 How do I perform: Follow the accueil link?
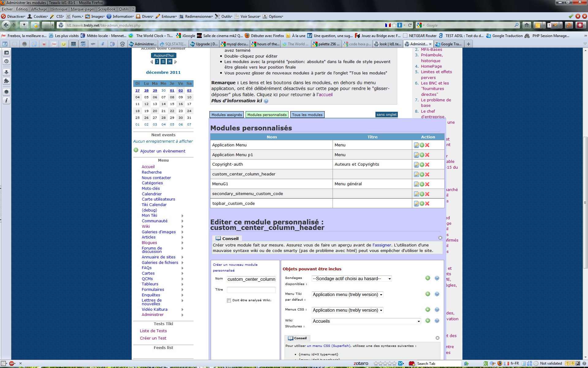[326, 95]
